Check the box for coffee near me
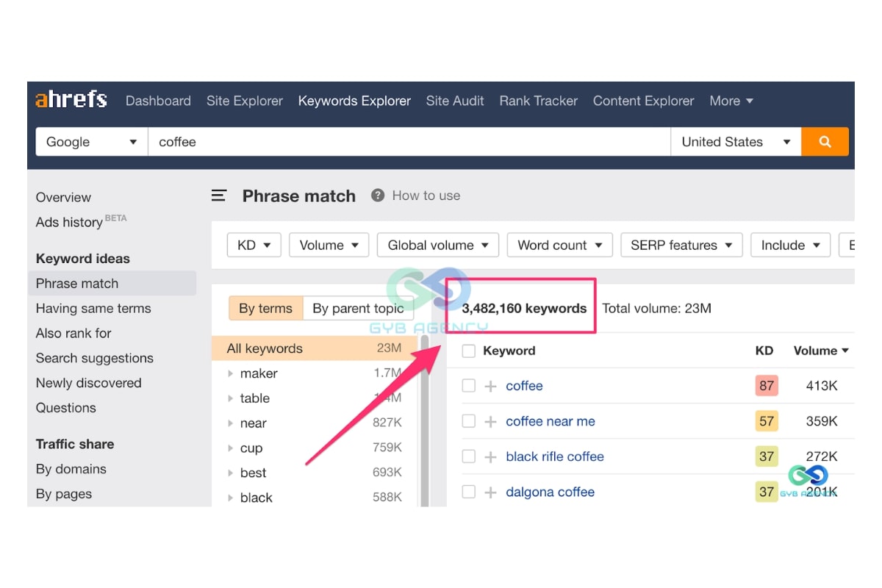Screen dimensions: 882x588 pyautogui.click(x=469, y=421)
